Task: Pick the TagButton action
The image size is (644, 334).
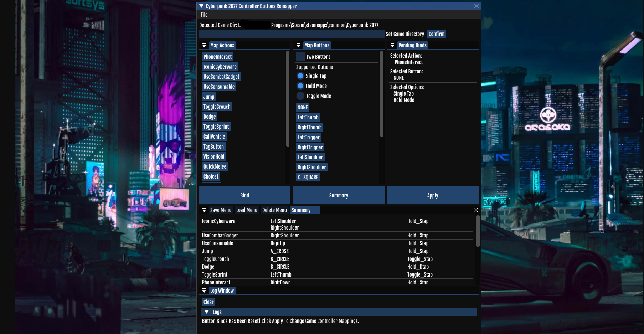Action: [213, 147]
